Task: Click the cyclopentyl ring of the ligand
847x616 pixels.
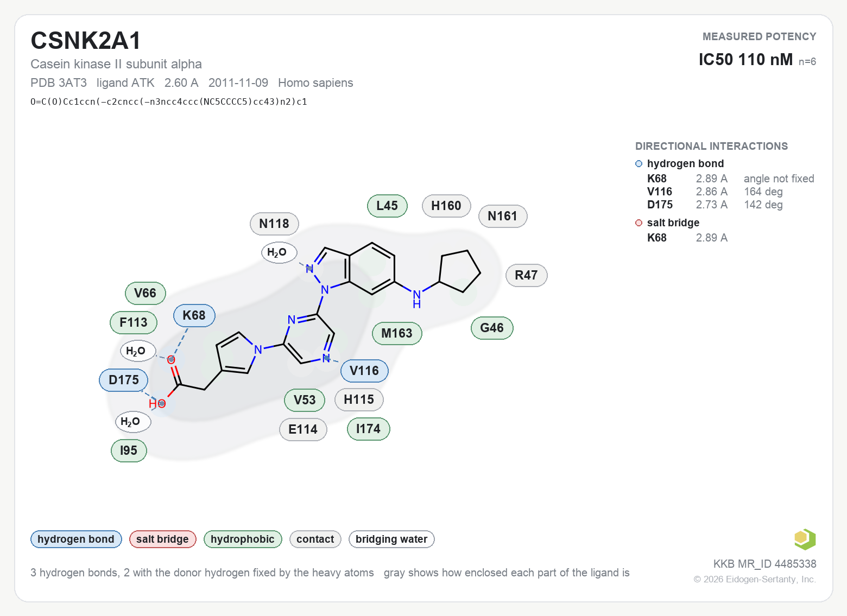Action: click(x=459, y=271)
